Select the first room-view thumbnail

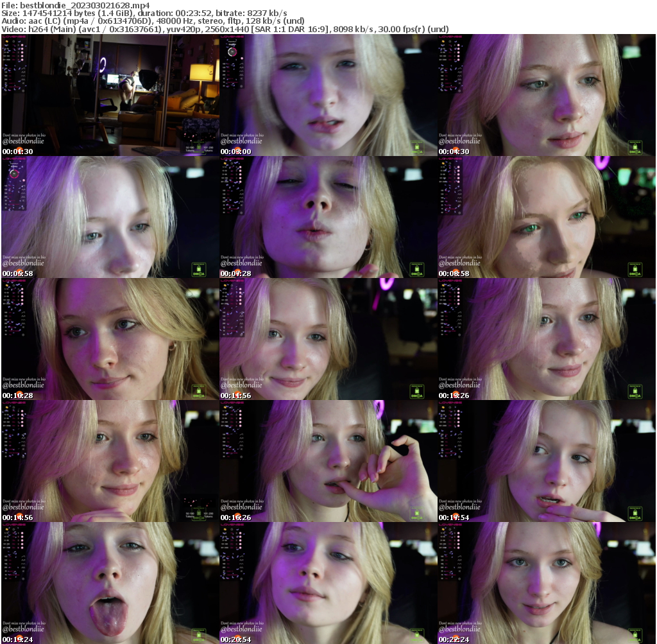tap(109, 95)
